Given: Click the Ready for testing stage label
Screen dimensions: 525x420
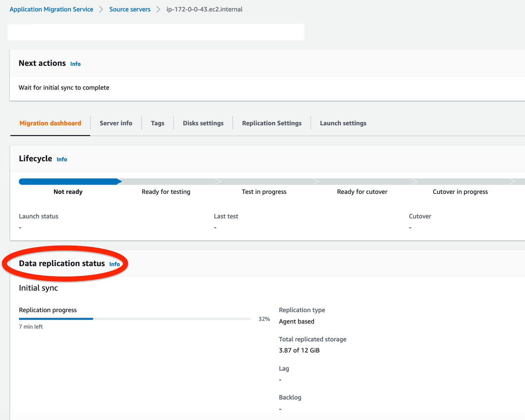Looking at the screenshot, I should click(166, 192).
